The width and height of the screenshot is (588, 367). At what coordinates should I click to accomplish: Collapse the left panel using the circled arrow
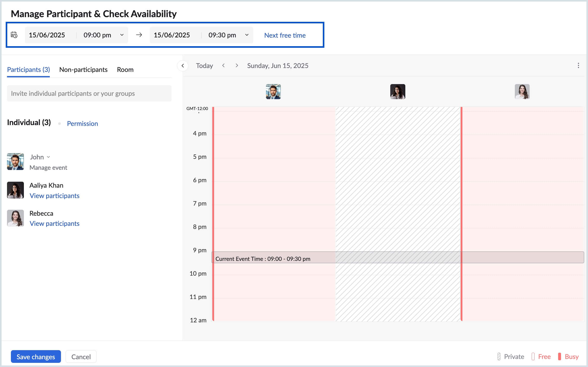[183, 66]
